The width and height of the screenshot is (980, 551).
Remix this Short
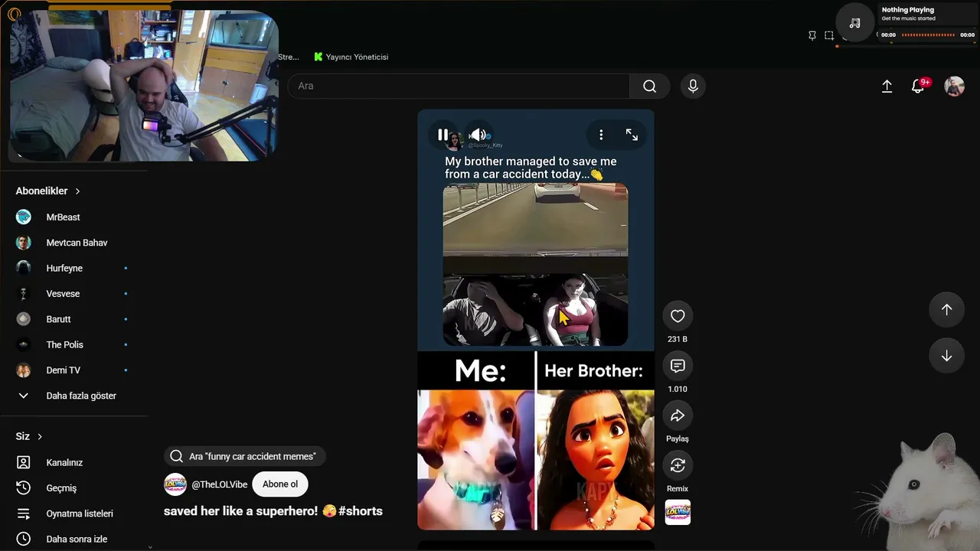coord(678,465)
